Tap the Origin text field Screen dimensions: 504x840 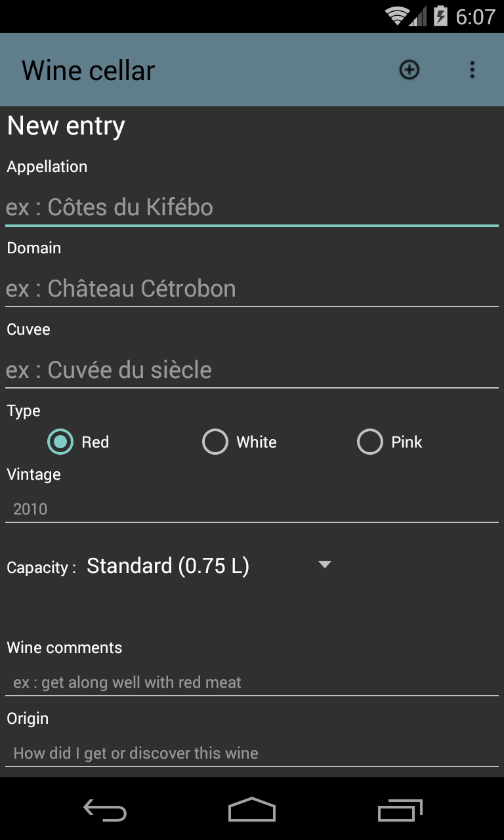pos(252,753)
